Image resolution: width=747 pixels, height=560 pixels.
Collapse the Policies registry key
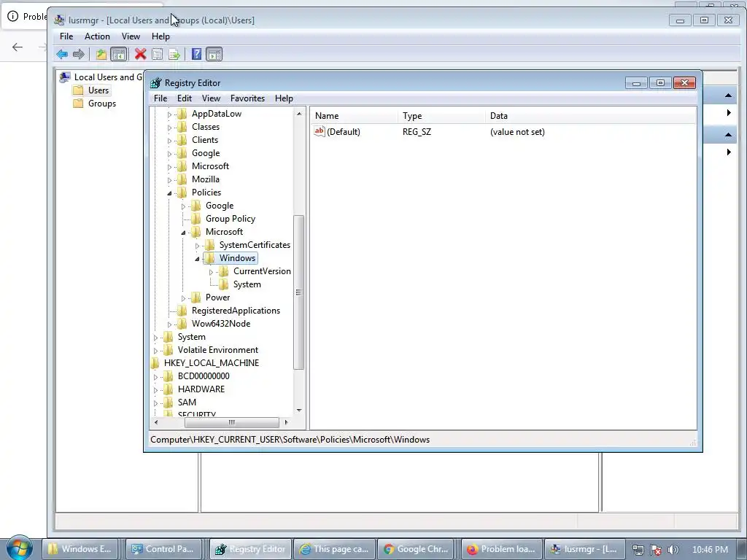(x=169, y=192)
